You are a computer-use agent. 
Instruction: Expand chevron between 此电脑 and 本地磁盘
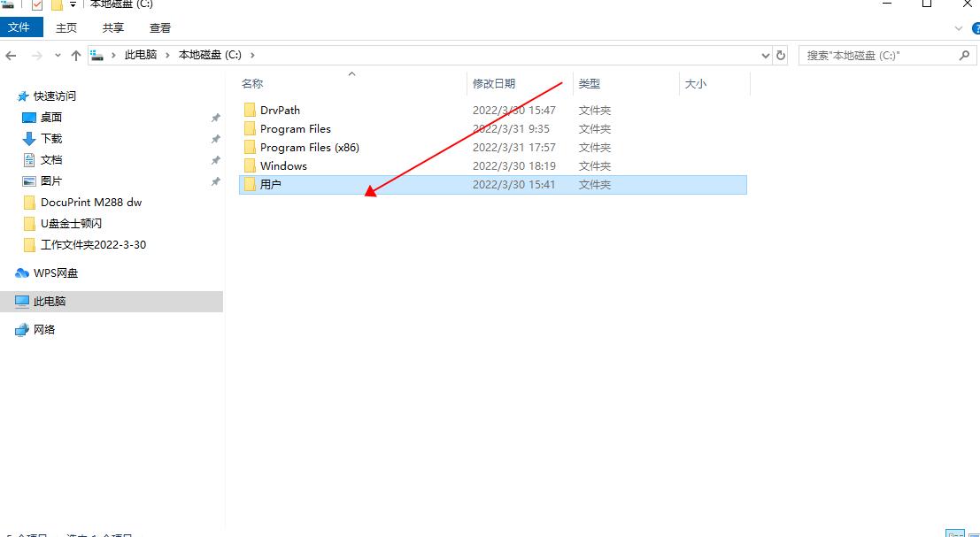(x=167, y=55)
